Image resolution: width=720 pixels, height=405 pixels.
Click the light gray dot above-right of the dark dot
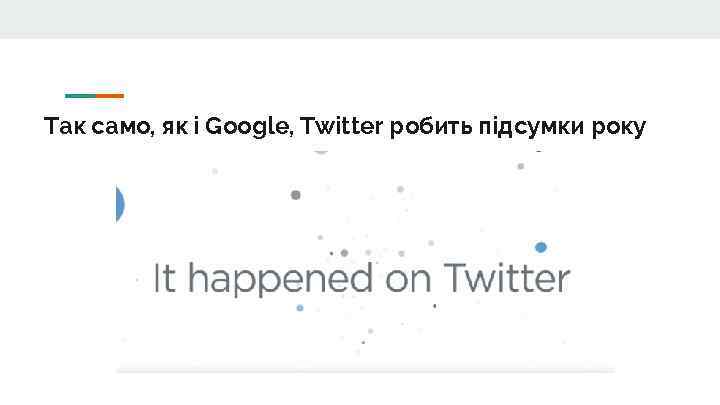pyautogui.click(x=400, y=188)
